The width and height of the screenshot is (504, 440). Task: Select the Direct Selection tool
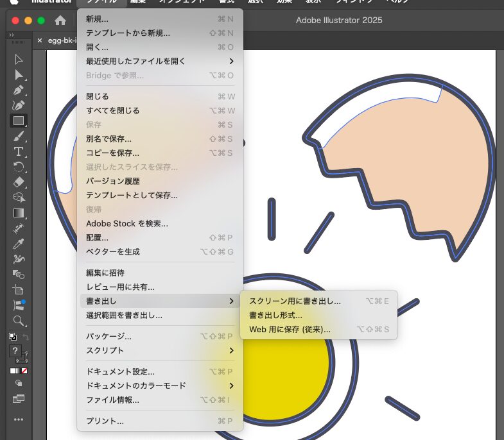click(19, 75)
